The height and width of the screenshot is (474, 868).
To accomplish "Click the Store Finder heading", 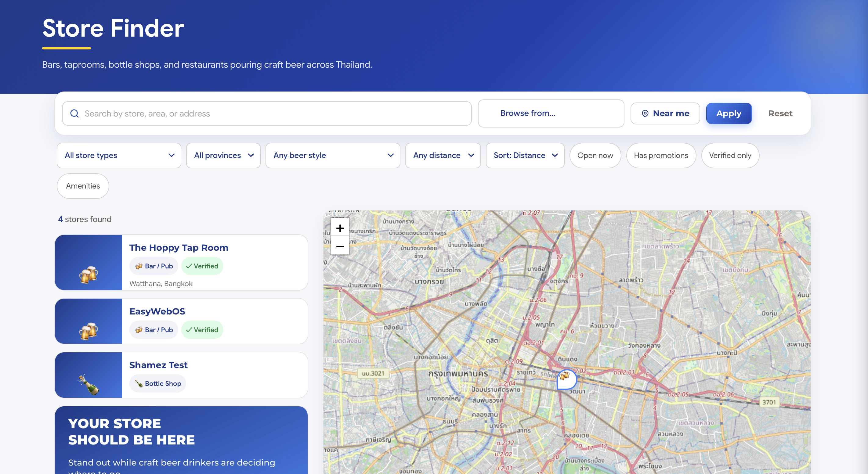I will [113, 28].
